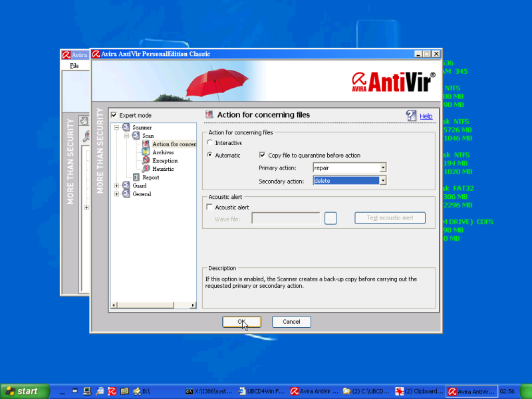Screen dimensions: 532x399
Task: Enable the Expert mode checkbox
Action: pos(114,115)
